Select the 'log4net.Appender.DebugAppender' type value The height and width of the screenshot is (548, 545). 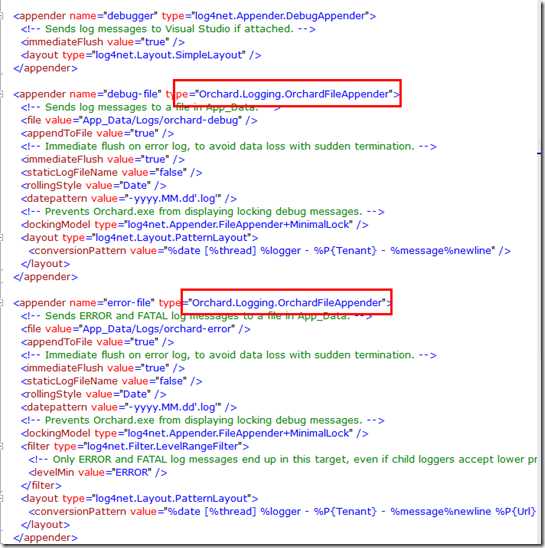coord(280,16)
